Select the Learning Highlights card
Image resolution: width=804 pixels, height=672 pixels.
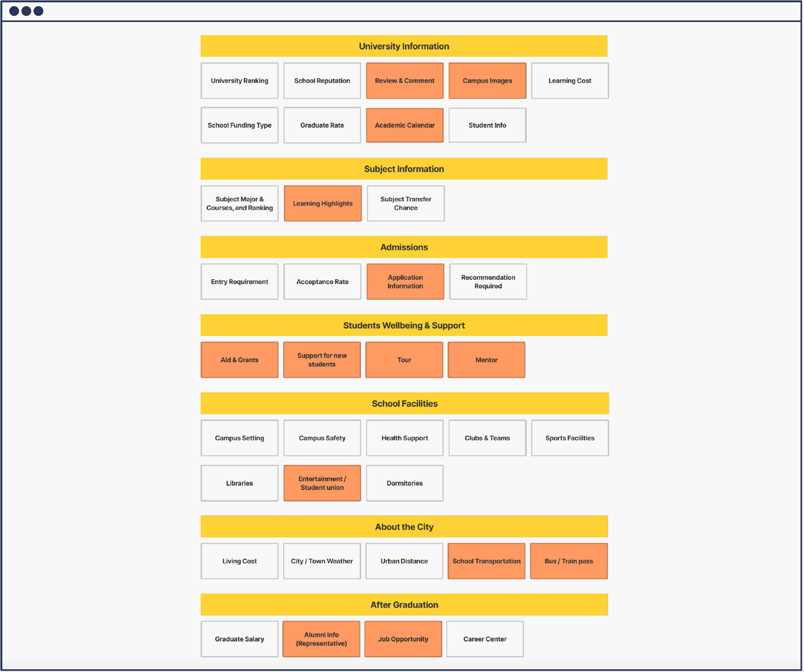(x=323, y=203)
